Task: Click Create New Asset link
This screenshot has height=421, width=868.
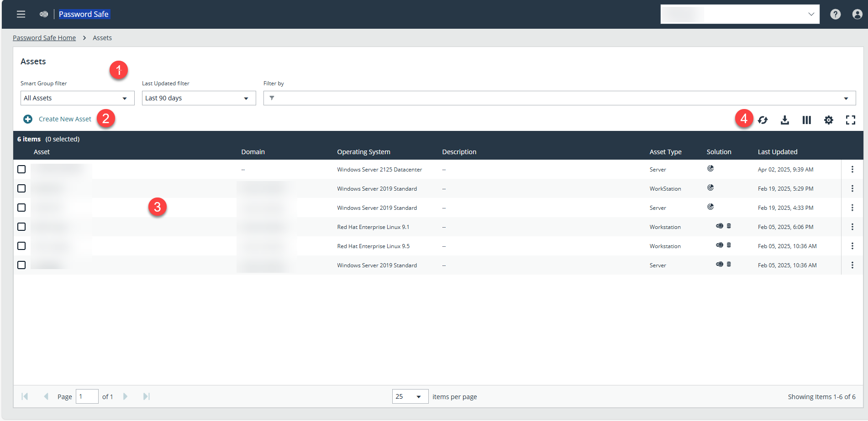Action: click(65, 119)
